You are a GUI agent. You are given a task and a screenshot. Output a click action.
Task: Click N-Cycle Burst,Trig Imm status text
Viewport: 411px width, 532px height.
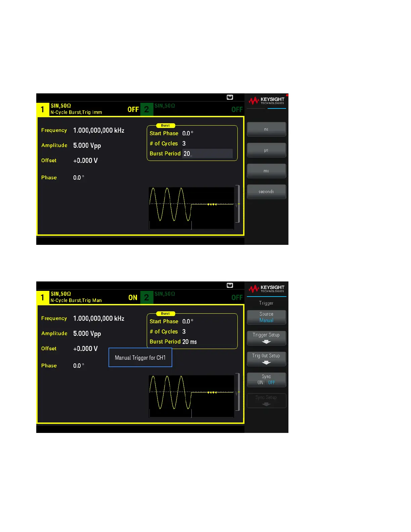tap(76, 113)
